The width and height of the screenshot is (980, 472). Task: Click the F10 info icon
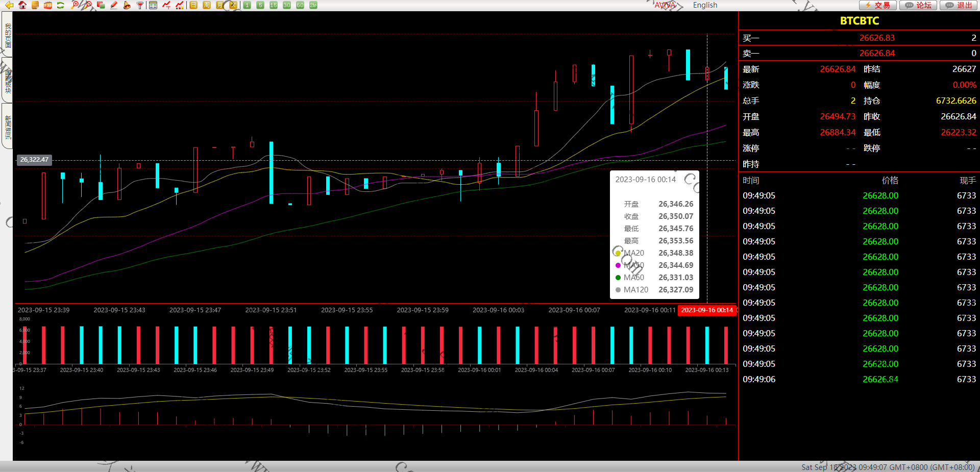pyautogui.click(x=48, y=5)
